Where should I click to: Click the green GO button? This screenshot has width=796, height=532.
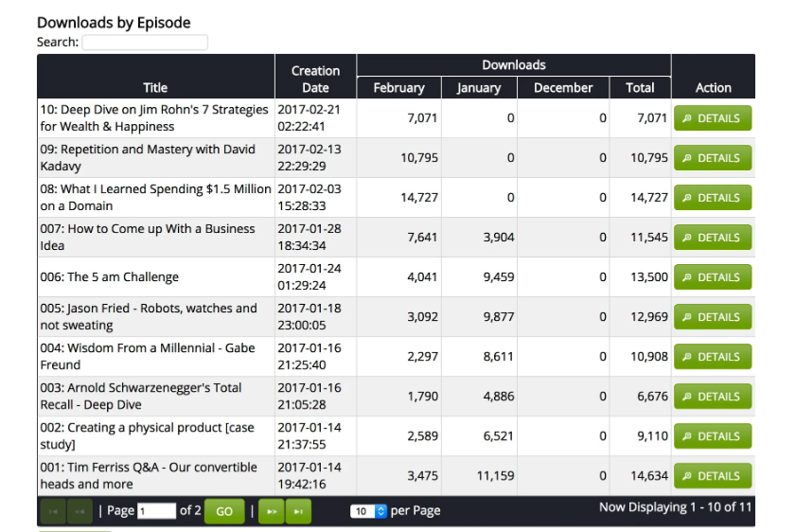click(x=224, y=511)
